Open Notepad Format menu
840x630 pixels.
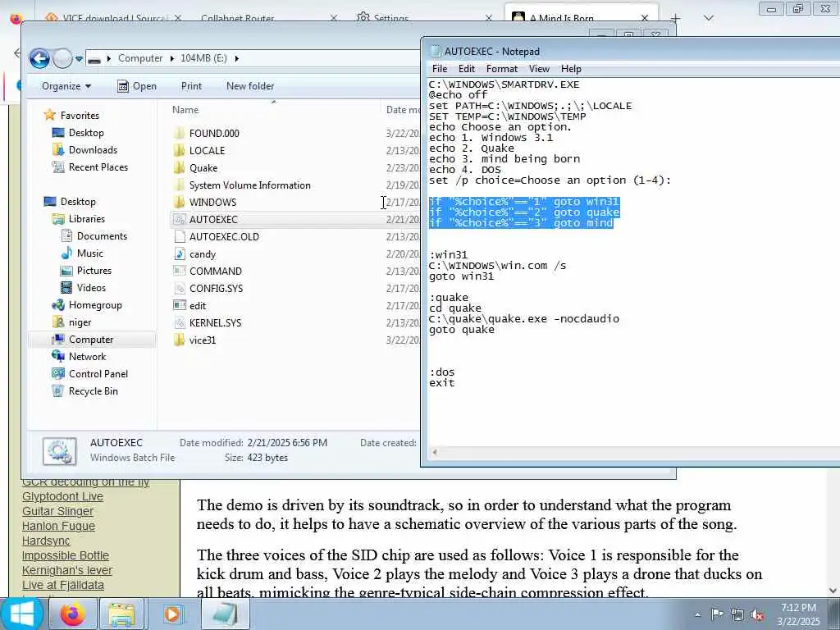(501, 69)
